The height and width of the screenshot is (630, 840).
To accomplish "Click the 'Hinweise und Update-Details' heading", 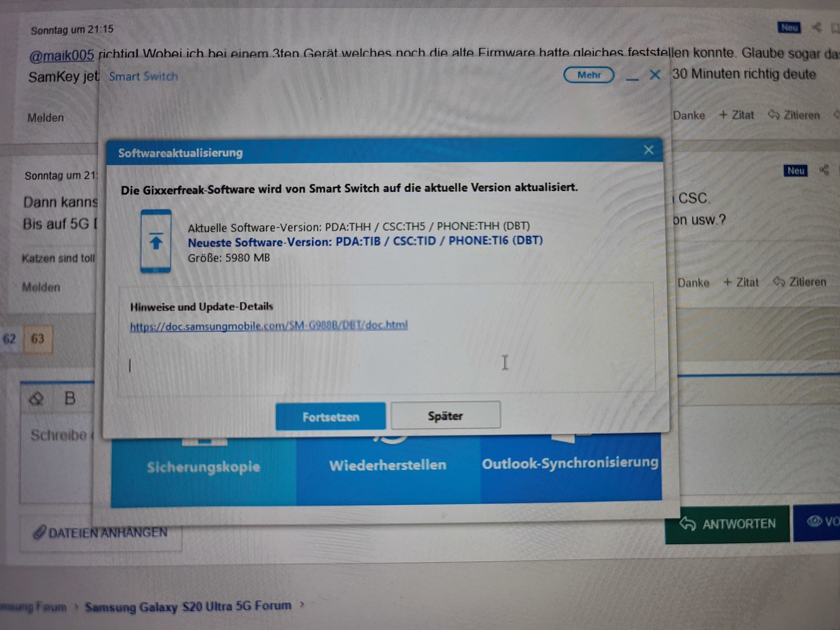I will click(202, 307).
